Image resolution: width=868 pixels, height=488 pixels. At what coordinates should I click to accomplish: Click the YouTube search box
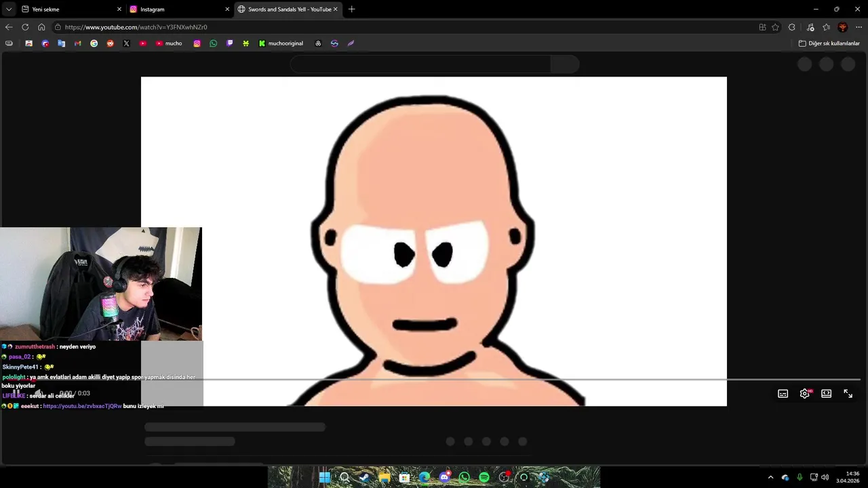pos(420,64)
